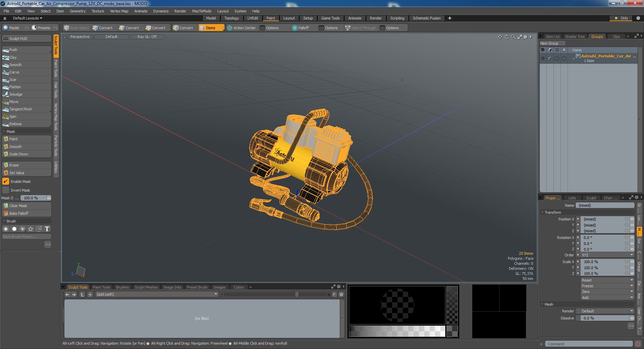Click Bake Falloff
The image size is (644, 349).
point(26,213)
